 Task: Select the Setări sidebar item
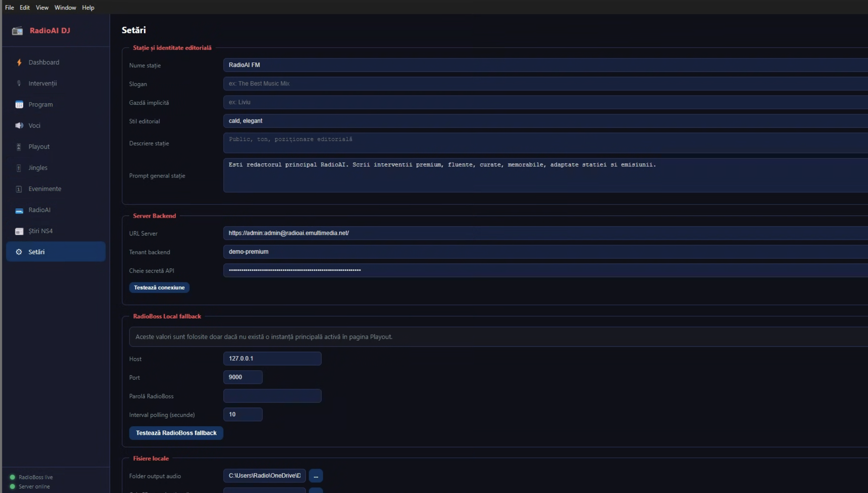point(56,251)
